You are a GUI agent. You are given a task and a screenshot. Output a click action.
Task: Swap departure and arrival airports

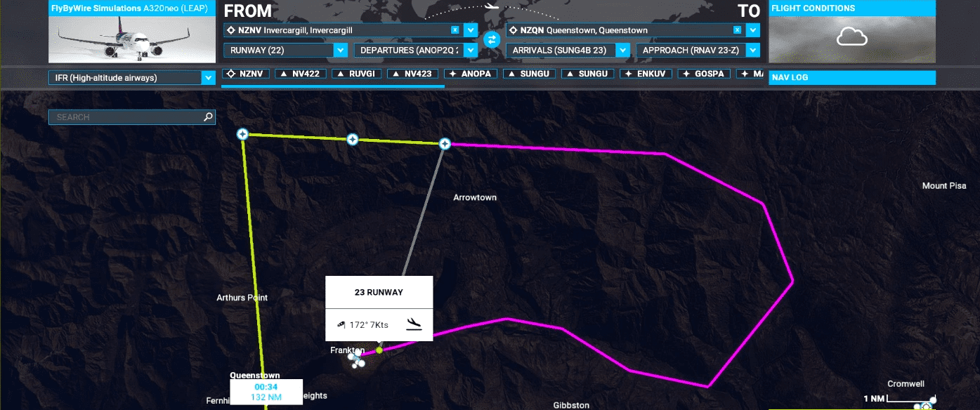tap(492, 39)
